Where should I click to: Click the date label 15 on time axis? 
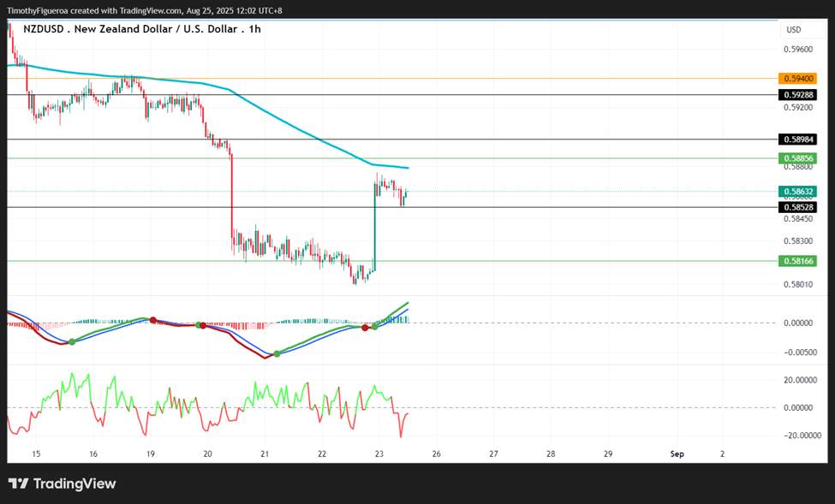[x=36, y=454]
